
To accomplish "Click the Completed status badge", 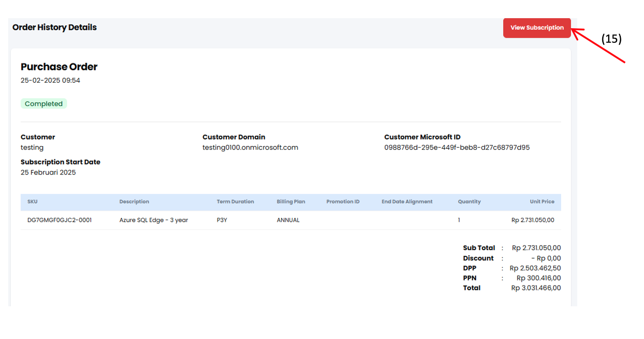I will (x=44, y=104).
